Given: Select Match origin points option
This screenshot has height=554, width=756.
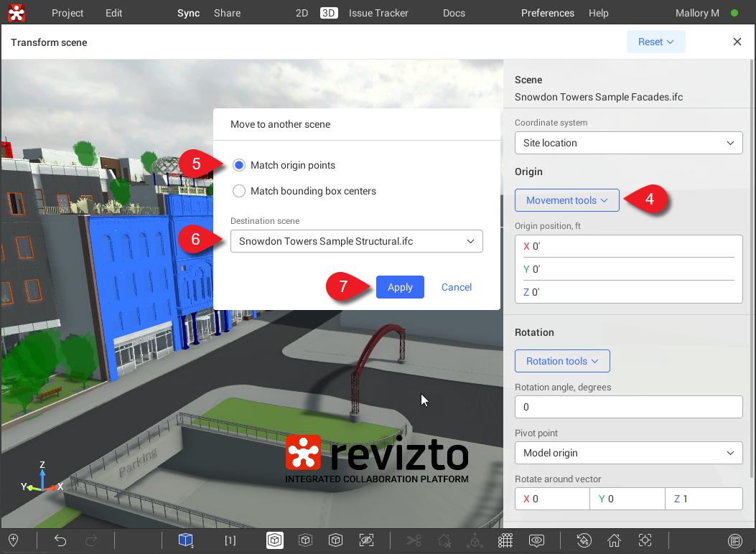Looking at the screenshot, I should [240, 165].
